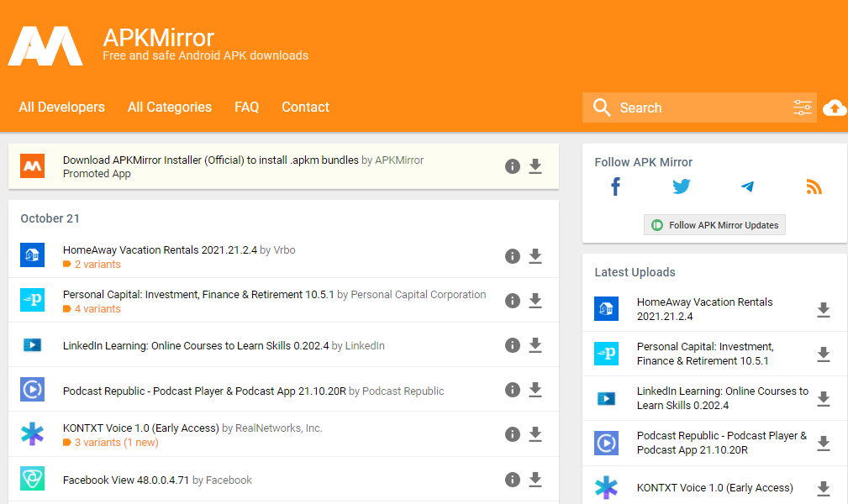The height and width of the screenshot is (504, 848).
Task: Download Facebook View from main list
Action: click(535, 480)
